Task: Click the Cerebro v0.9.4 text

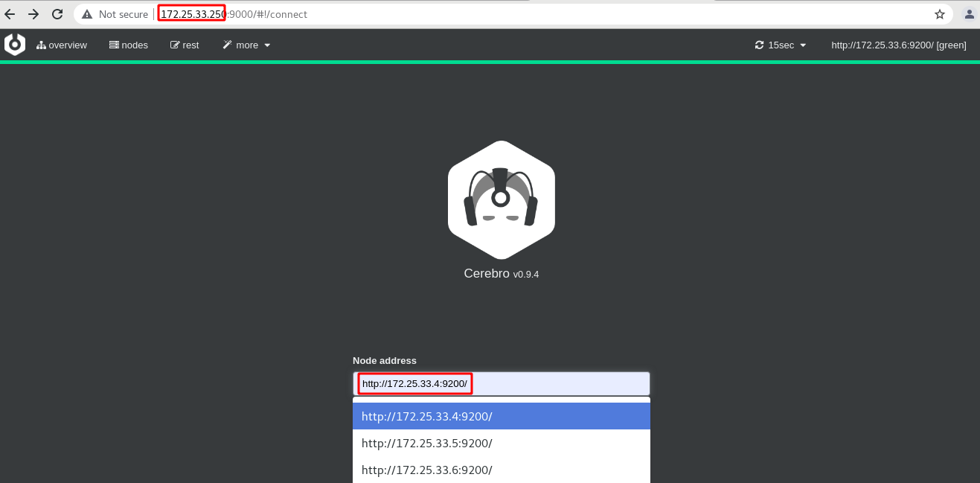Action: 502,274
